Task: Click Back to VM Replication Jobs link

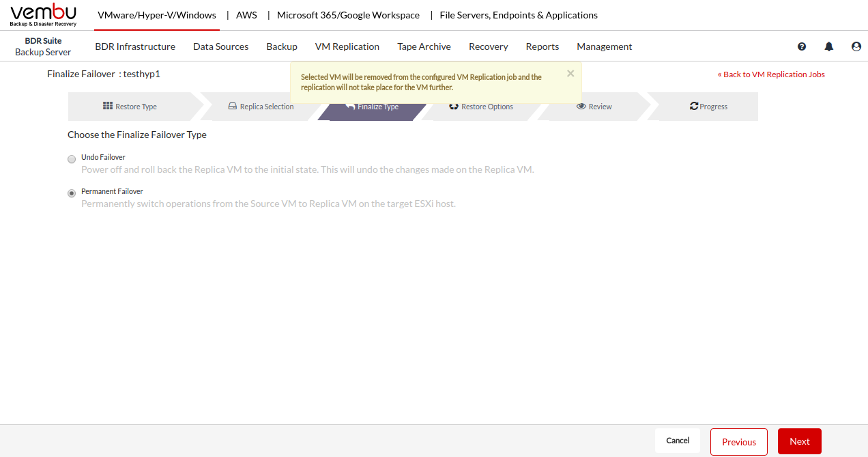Action: point(771,74)
